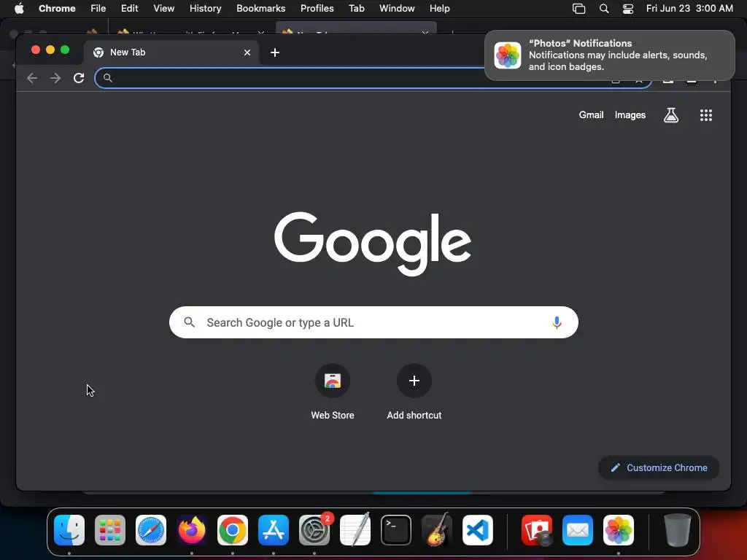Click the Photos Notifications banner

(609, 55)
